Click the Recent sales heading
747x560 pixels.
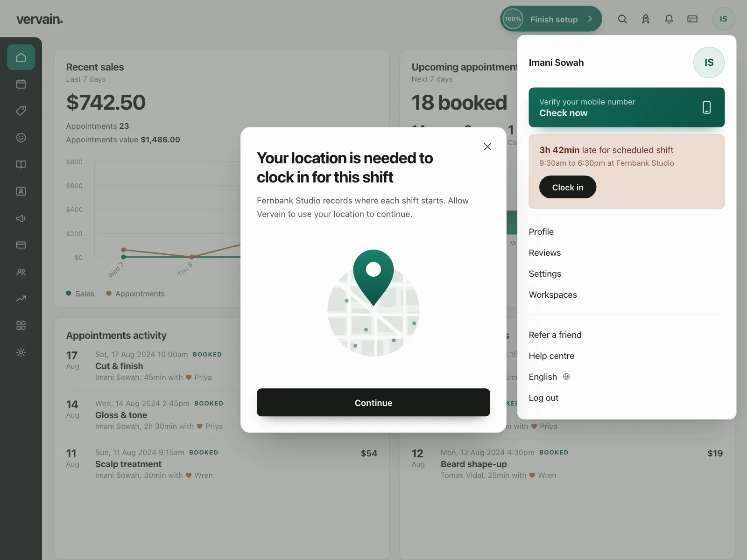pyautogui.click(x=95, y=67)
